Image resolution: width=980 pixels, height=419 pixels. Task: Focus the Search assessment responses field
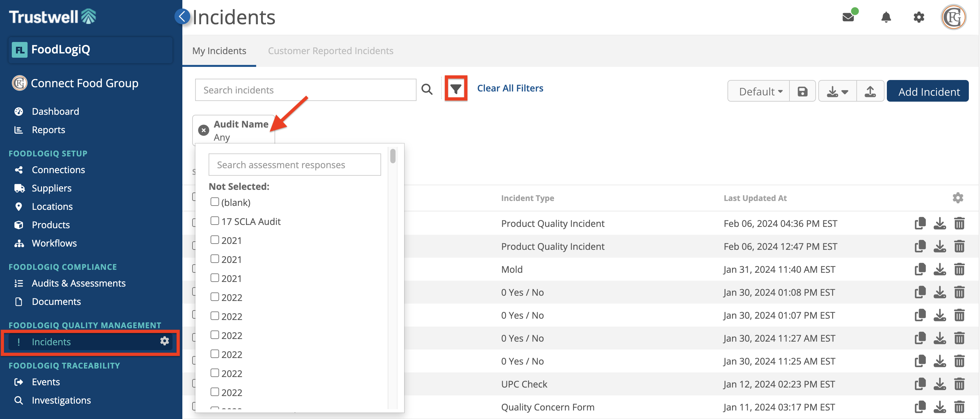click(x=295, y=164)
